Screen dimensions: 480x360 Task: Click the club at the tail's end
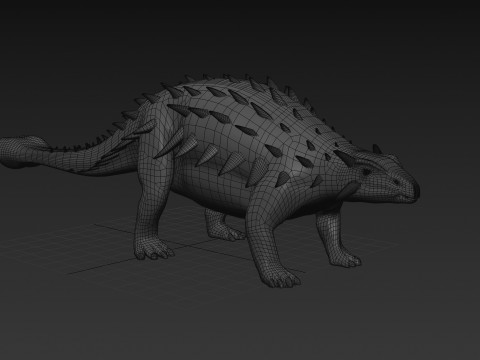click(23, 152)
